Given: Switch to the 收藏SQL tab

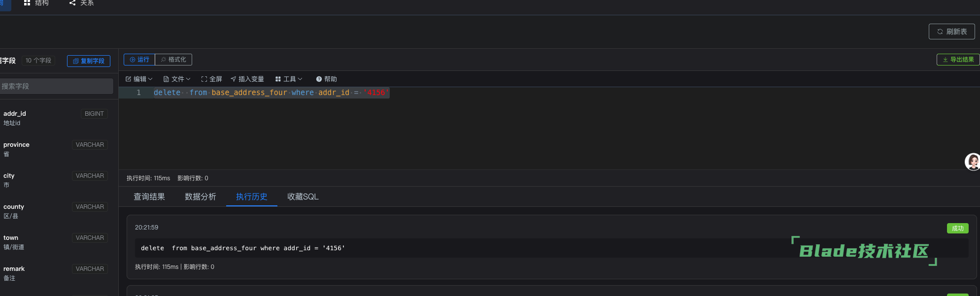Looking at the screenshot, I should click(x=303, y=197).
